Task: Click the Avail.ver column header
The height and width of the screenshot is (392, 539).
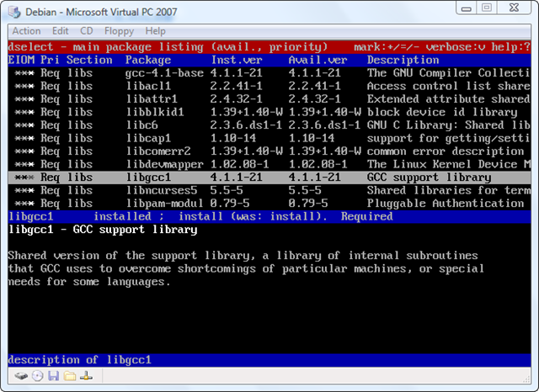Action: click(x=318, y=60)
